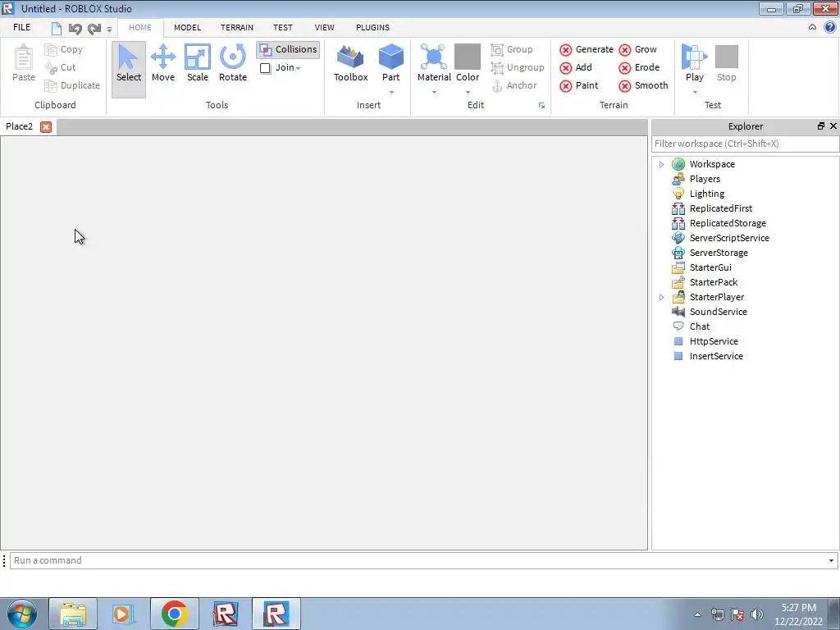Viewport: 840px width, 630px height.
Task: Close the Place2 tab
Action: 46,127
